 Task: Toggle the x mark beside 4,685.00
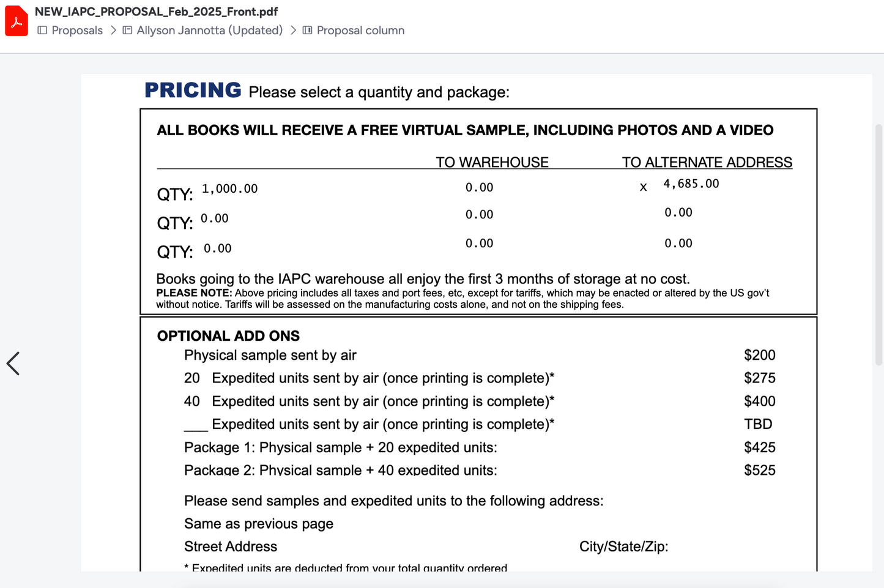click(x=643, y=187)
